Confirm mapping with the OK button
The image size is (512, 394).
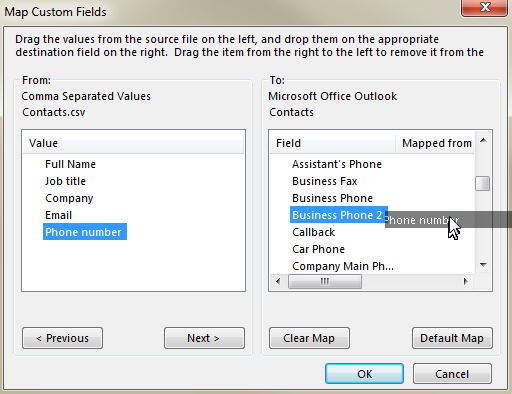click(x=364, y=374)
